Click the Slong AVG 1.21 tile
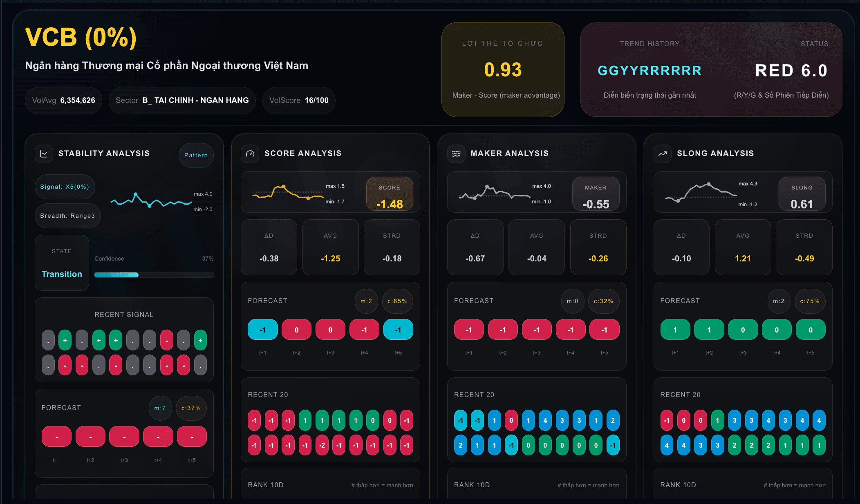This screenshot has height=504, width=860. [x=743, y=247]
